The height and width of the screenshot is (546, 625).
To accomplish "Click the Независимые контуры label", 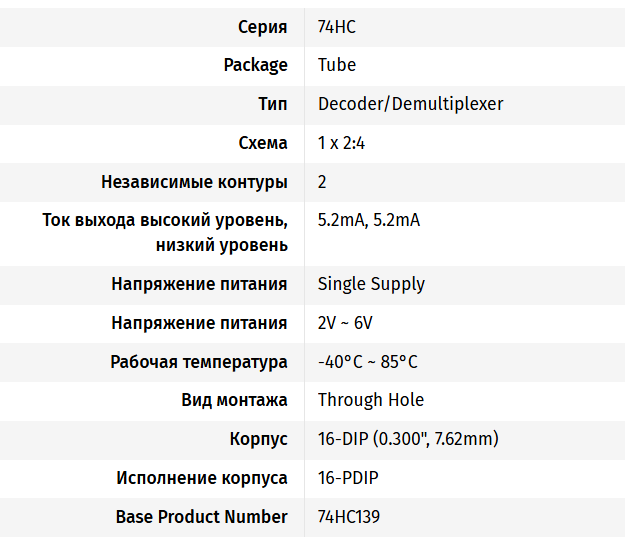I will [x=194, y=182].
